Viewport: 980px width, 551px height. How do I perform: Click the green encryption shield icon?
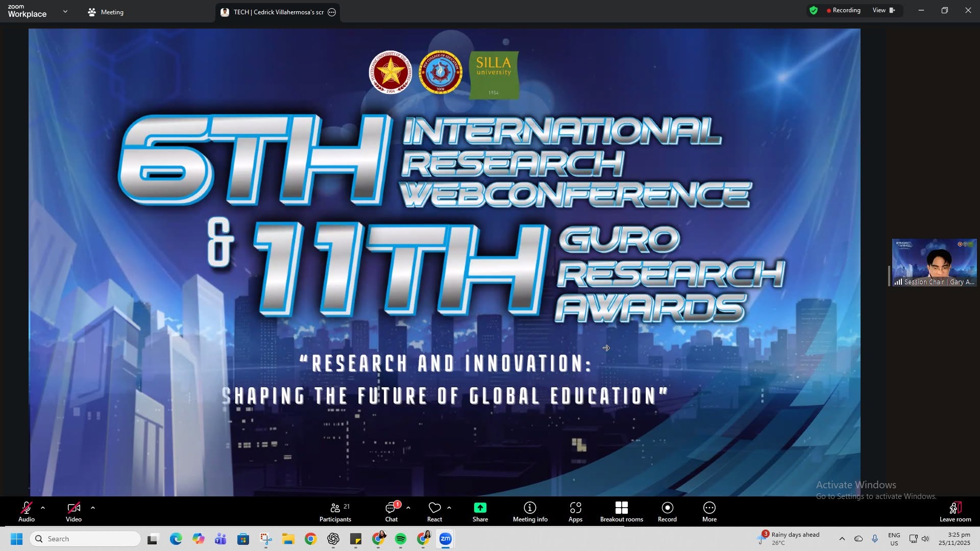click(x=814, y=10)
